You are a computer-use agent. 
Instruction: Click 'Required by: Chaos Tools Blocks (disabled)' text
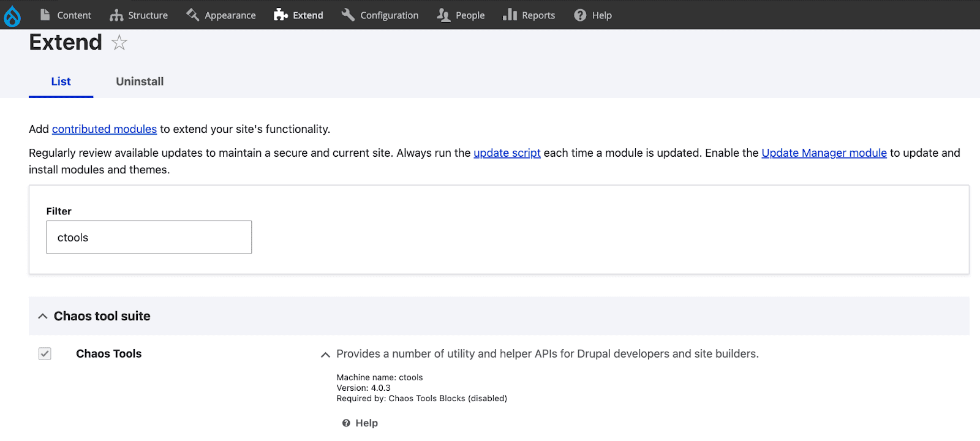pos(421,398)
